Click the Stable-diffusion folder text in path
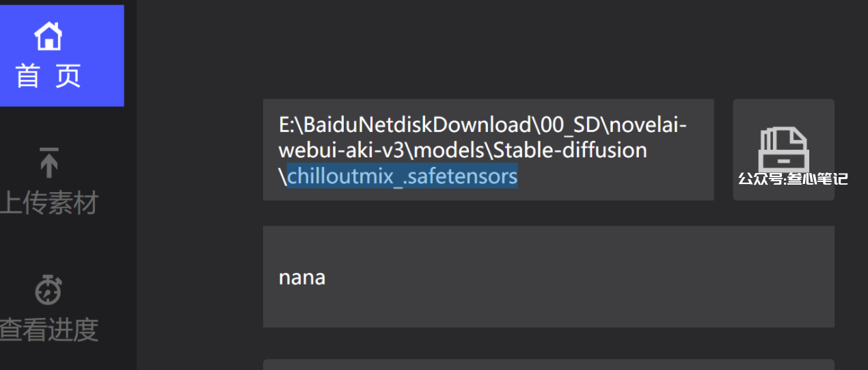The width and height of the screenshot is (868, 370). click(x=570, y=150)
